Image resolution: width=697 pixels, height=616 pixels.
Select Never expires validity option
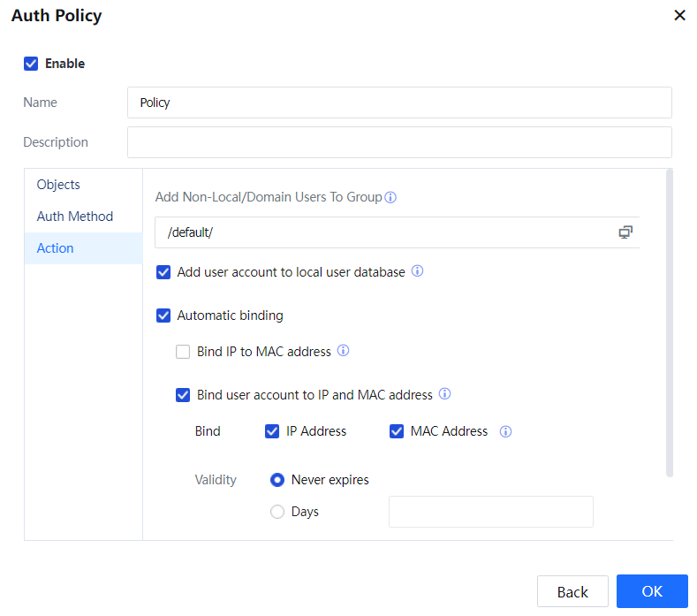point(277,480)
